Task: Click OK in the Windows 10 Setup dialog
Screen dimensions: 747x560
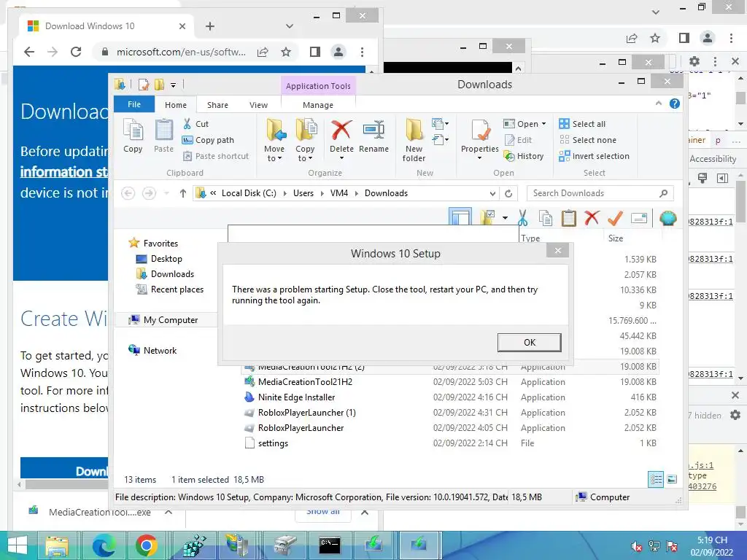Action: pyautogui.click(x=530, y=343)
